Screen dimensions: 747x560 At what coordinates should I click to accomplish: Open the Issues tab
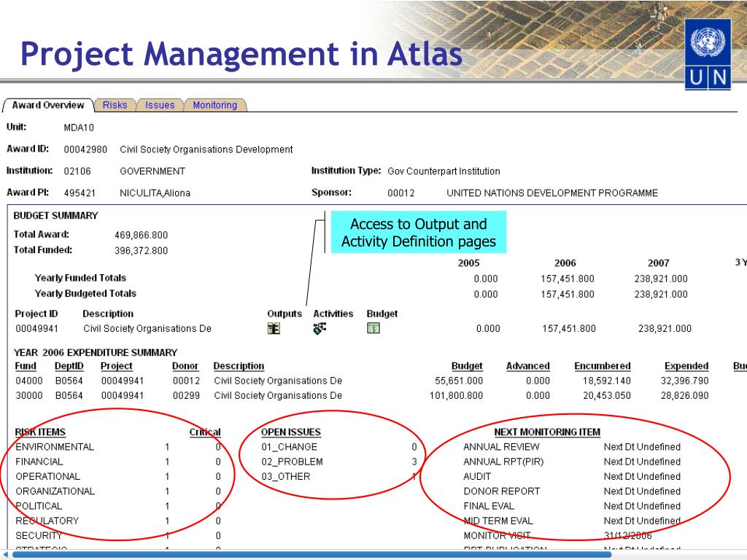point(160,105)
